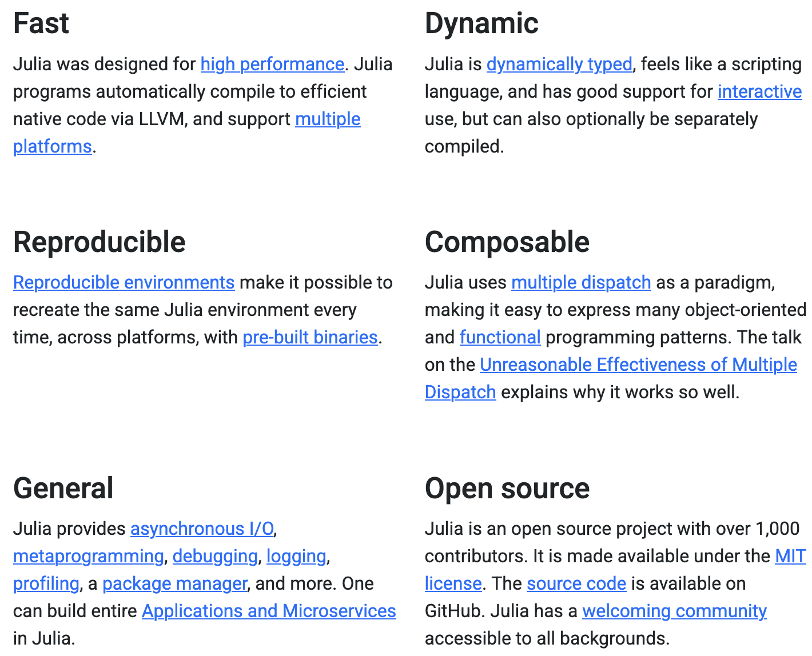Visit the profiling link
812x656 pixels.
click(46, 583)
